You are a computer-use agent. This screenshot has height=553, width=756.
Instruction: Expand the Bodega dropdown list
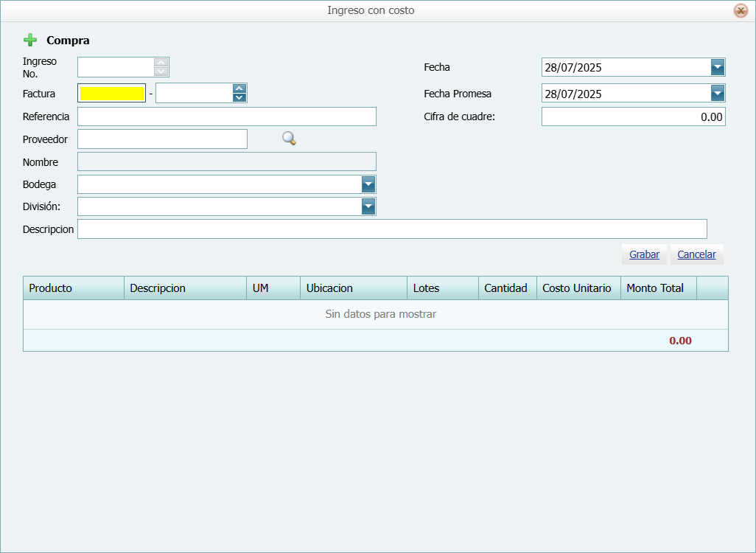point(368,184)
